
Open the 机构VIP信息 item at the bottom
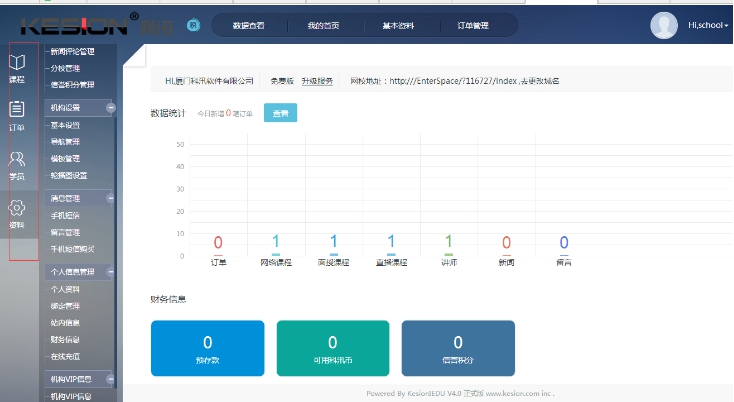click(71, 396)
